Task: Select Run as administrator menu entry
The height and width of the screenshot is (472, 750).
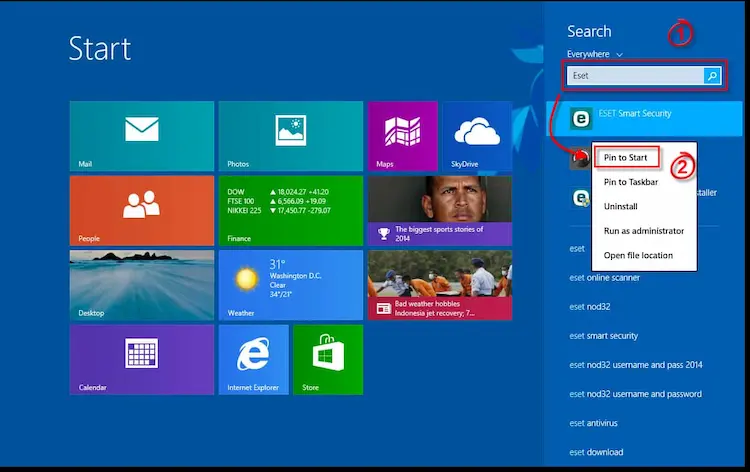Action: pyautogui.click(x=644, y=231)
